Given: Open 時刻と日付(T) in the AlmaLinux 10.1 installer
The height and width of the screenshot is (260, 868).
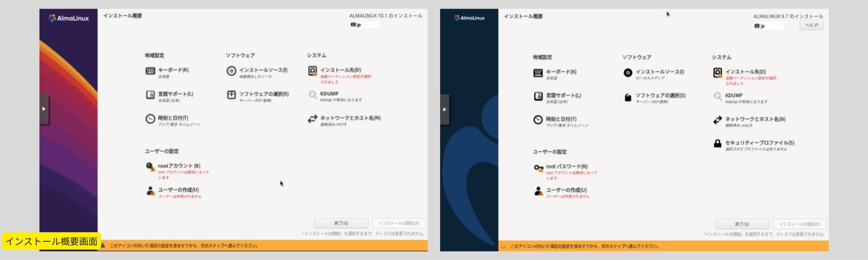Looking at the screenshot, I should point(172,120).
